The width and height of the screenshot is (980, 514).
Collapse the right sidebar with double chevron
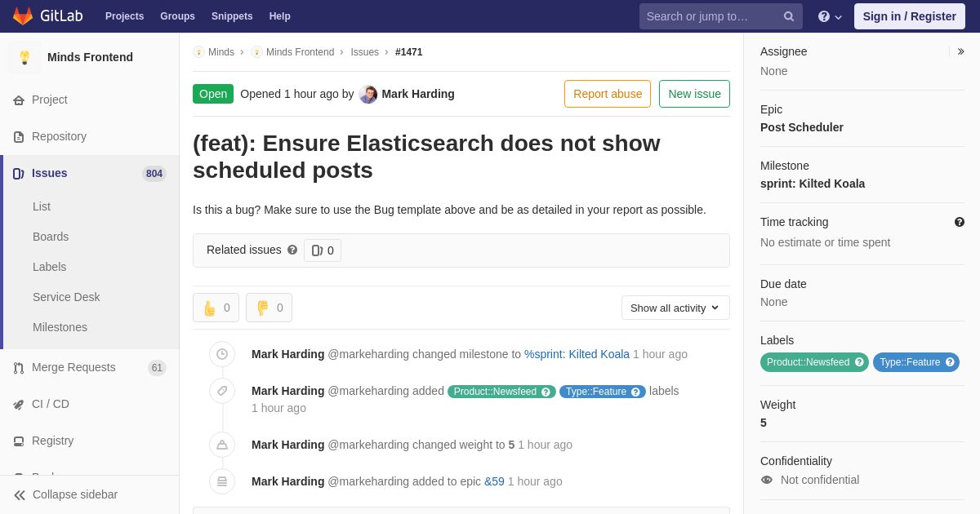tap(960, 51)
